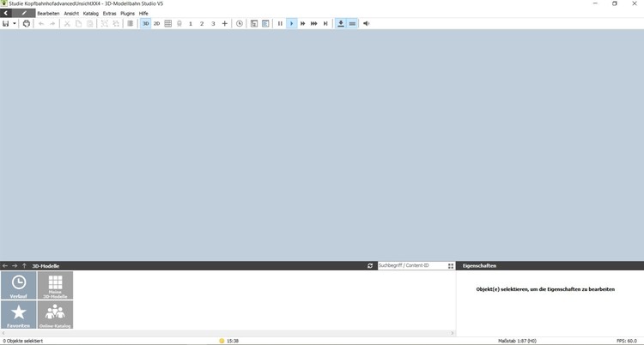Click the 3D-Modelle catalog path label
The height and width of the screenshot is (345, 644).
point(46,266)
